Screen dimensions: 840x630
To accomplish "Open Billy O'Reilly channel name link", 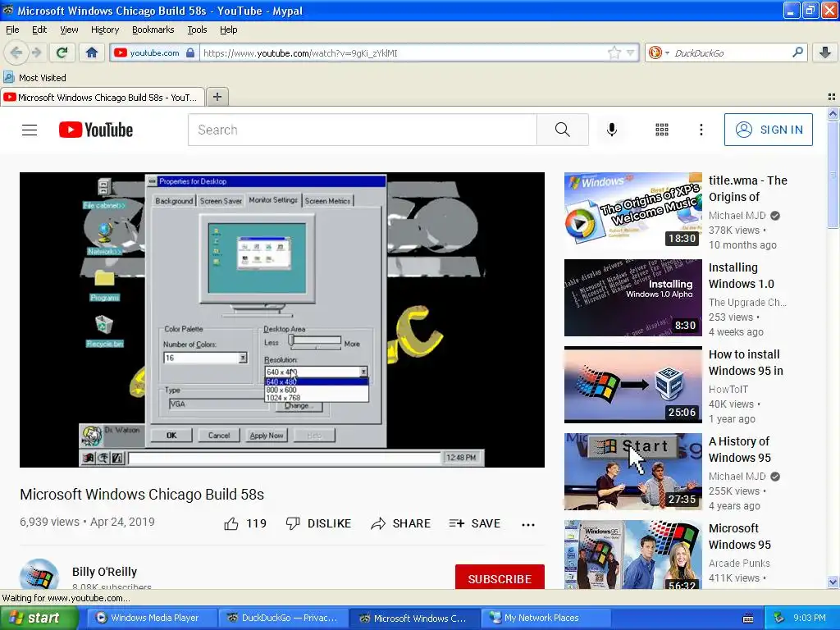I will coord(104,572).
